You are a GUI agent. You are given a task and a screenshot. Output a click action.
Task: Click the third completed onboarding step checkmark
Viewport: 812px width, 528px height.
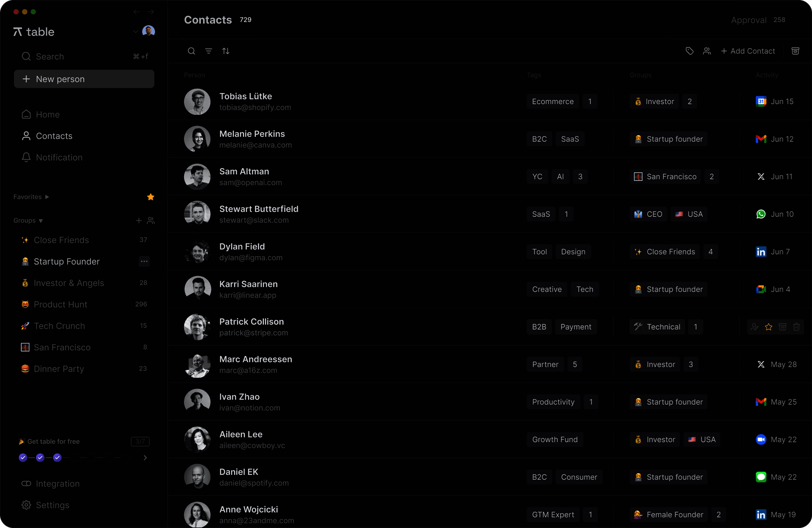(57, 458)
